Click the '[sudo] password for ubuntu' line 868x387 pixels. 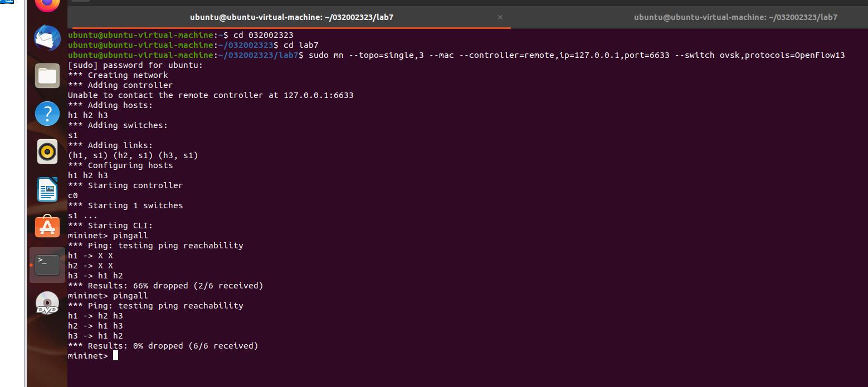(x=135, y=65)
